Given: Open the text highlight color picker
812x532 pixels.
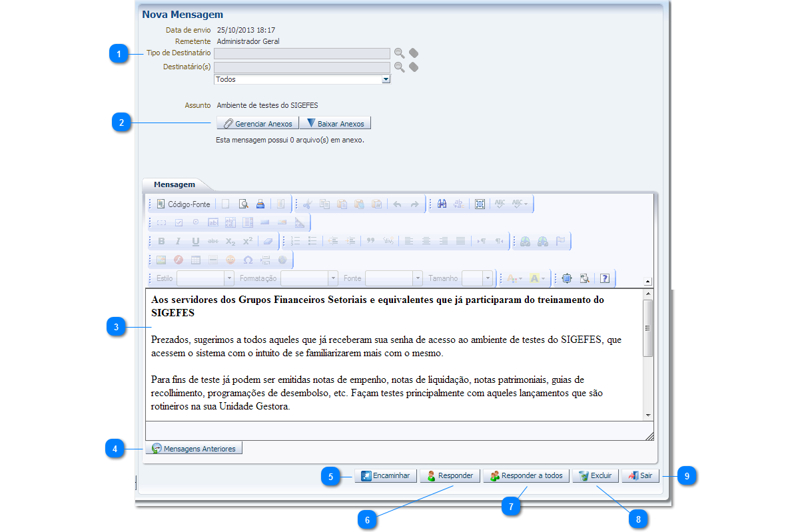Looking at the screenshot, I should [537, 278].
